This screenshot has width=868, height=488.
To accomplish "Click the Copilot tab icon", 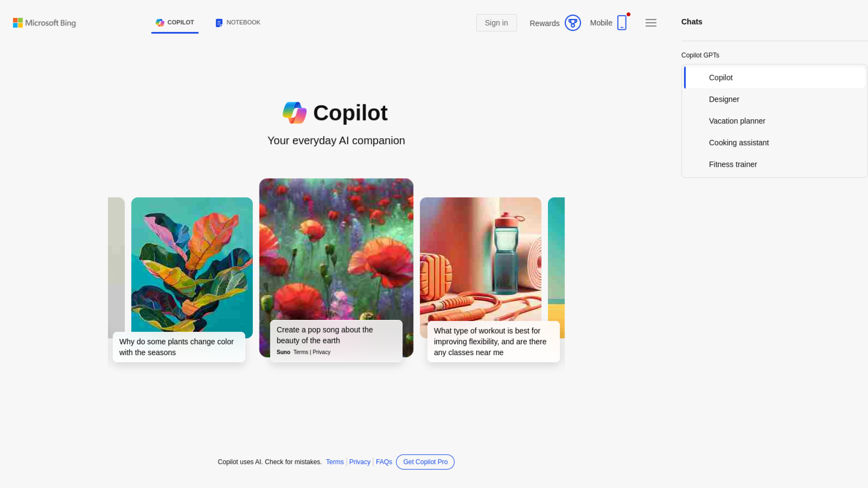I will pos(160,23).
